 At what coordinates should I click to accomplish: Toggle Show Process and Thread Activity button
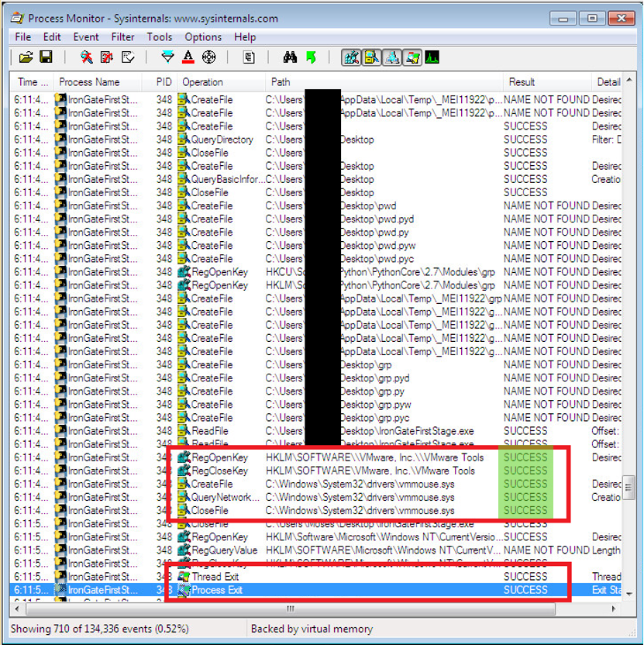(412, 57)
